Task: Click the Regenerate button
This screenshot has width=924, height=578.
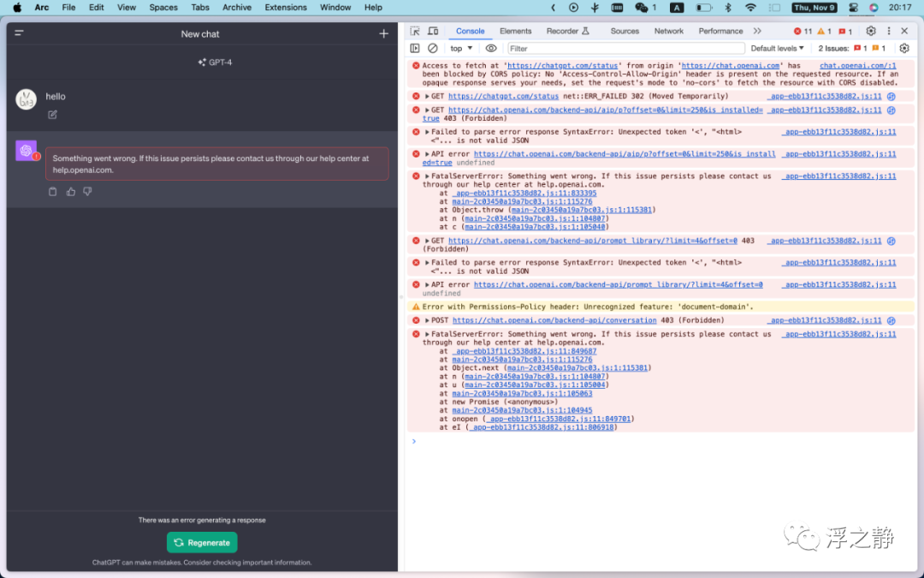Action: click(x=202, y=543)
